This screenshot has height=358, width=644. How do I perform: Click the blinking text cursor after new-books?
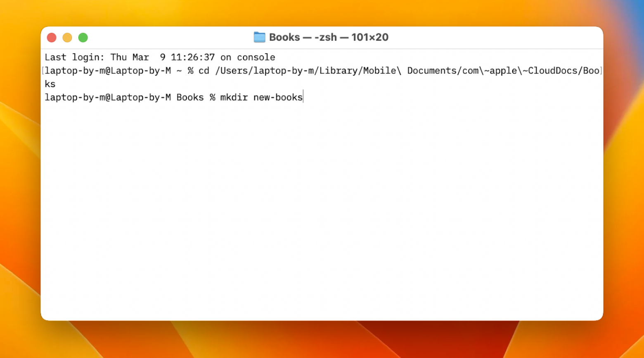click(x=303, y=97)
